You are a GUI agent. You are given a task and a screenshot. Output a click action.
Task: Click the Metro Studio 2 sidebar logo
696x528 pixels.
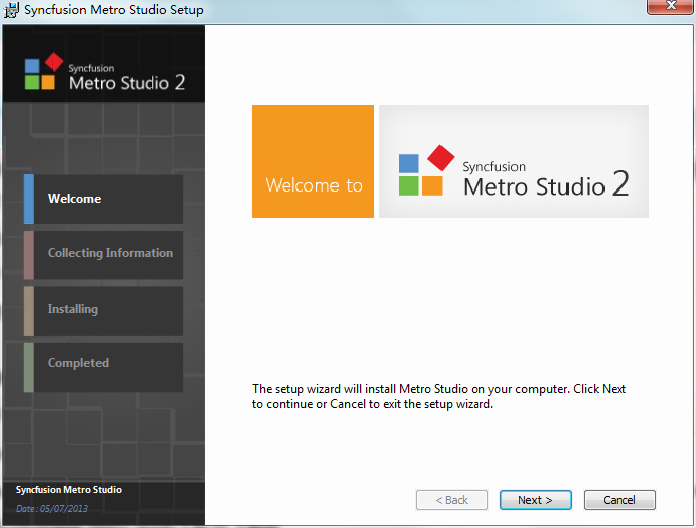(105, 72)
